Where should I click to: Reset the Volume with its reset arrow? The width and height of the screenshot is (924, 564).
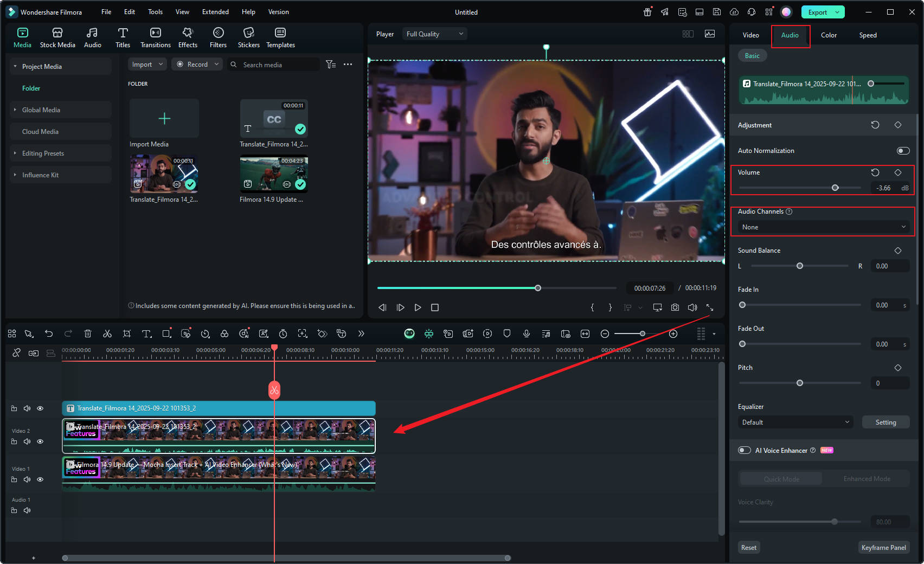coord(875,172)
